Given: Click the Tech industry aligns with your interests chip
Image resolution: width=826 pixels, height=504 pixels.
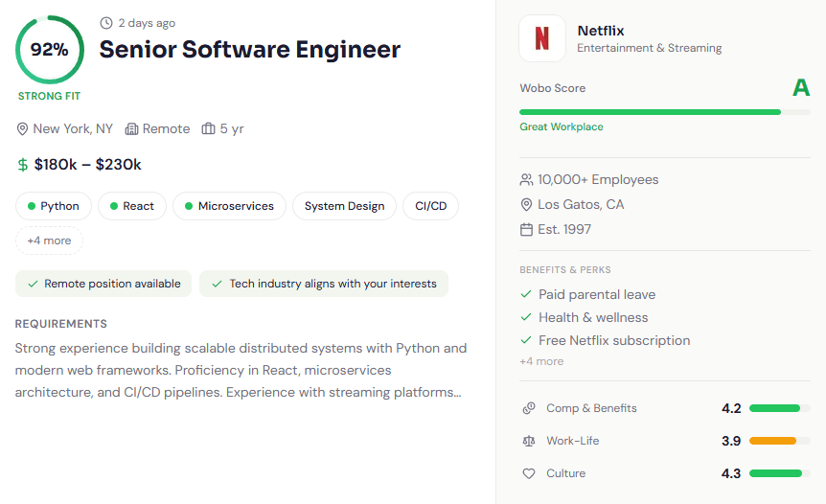Looking at the screenshot, I should [324, 284].
